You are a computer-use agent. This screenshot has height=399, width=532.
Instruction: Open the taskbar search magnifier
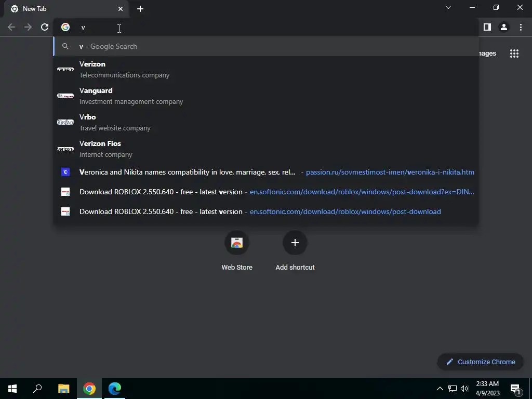pyautogui.click(x=37, y=389)
